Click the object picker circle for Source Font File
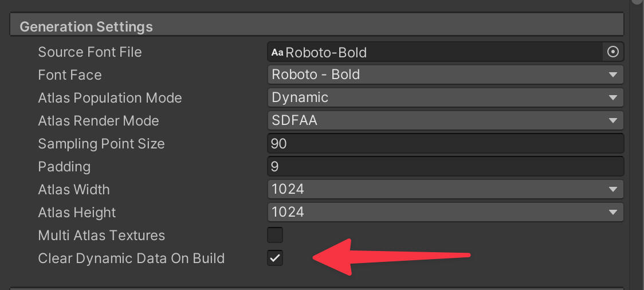The width and height of the screenshot is (644, 290). pyautogui.click(x=612, y=52)
